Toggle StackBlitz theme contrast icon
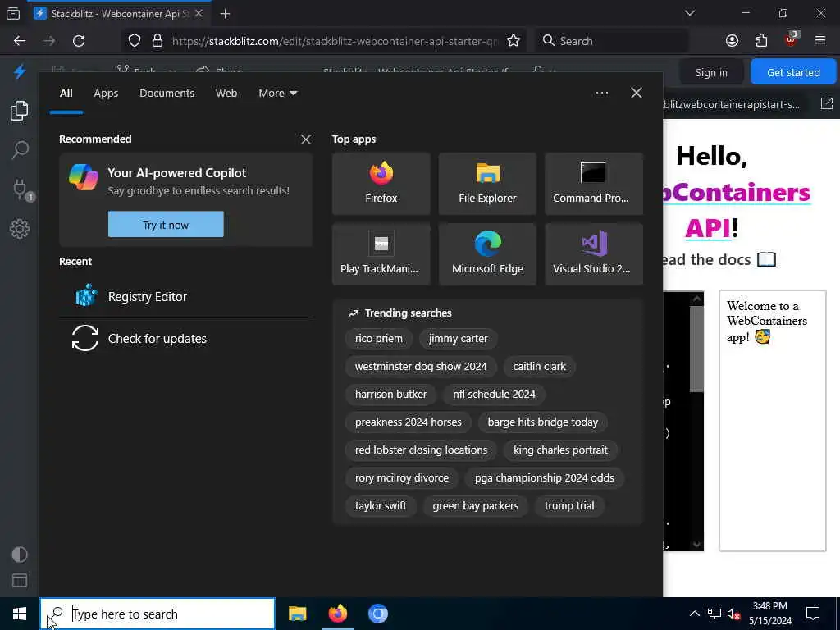 pyautogui.click(x=20, y=554)
